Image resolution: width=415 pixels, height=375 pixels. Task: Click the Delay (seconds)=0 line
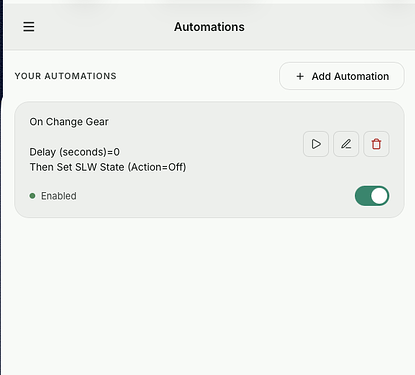pos(75,152)
